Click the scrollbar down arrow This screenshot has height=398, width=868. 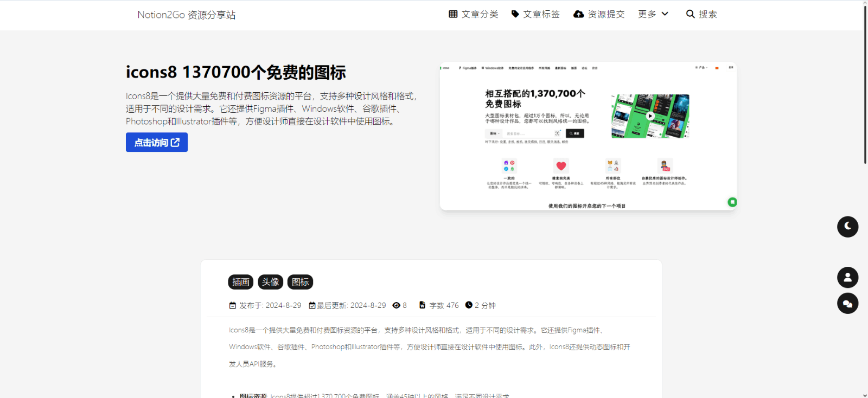[x=865, y=395]
